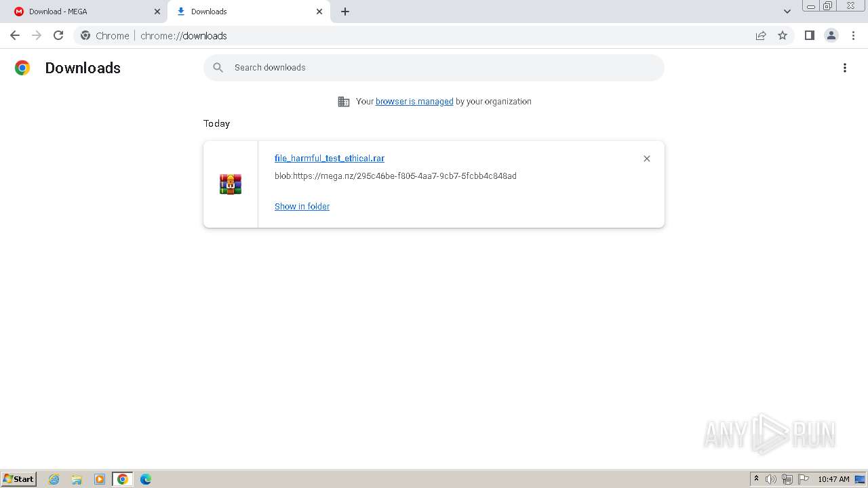The height and width of the screenshot is (488, 868).
Task: Select the blob mega.nz URL text
Action: point(395,176)
